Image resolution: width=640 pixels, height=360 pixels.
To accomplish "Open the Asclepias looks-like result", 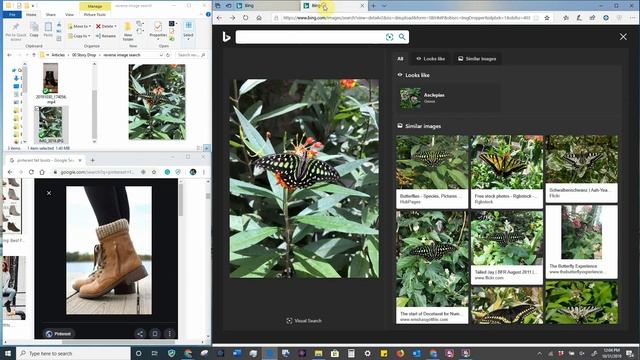I will (x=448, y=98).
